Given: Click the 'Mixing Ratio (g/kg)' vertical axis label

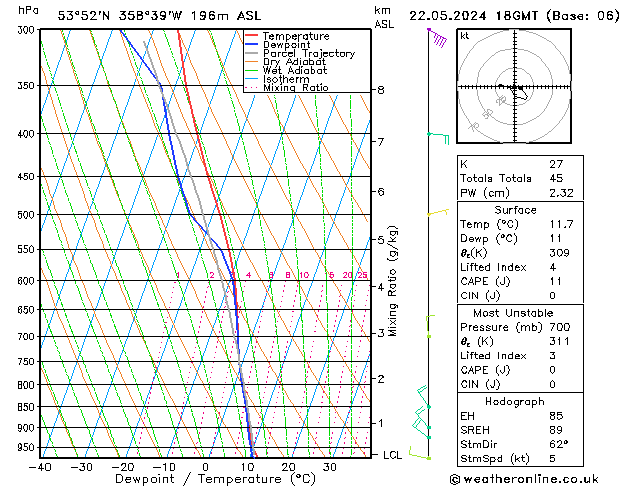Looking at the screenshot, I should coord(392,281).
